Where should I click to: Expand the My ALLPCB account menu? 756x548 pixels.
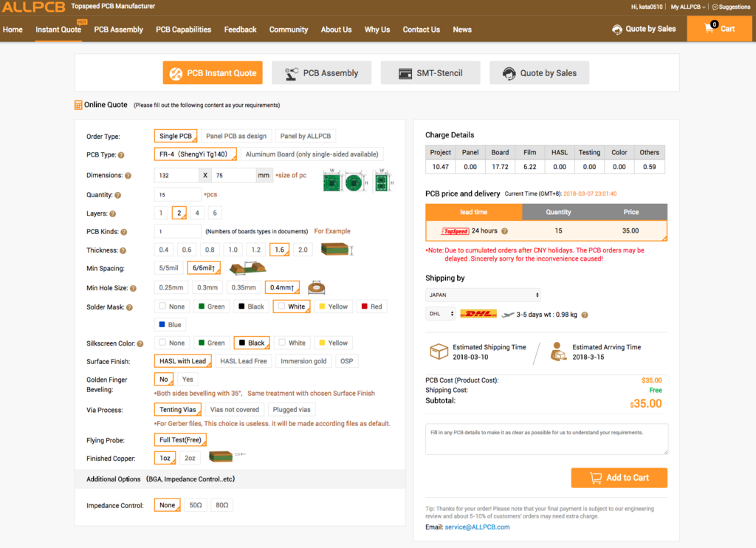[688, 7]
